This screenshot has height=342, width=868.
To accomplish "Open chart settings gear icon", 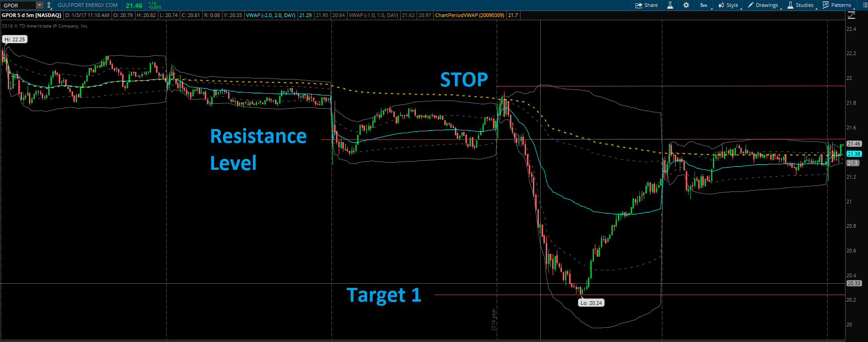I will 686,5.
